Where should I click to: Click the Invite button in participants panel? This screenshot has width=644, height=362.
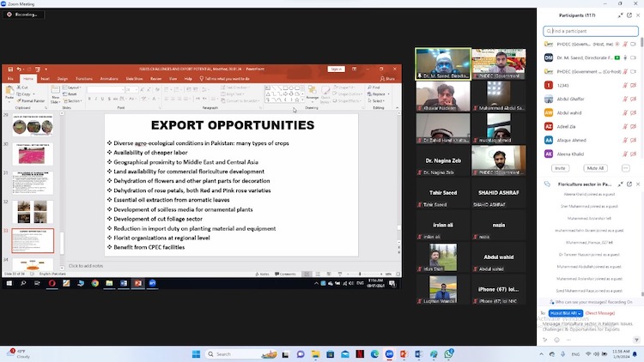point(560,168)
